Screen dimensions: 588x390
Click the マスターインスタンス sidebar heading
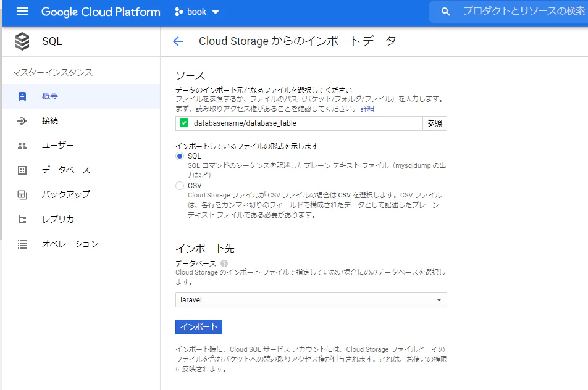pos(52,72)
